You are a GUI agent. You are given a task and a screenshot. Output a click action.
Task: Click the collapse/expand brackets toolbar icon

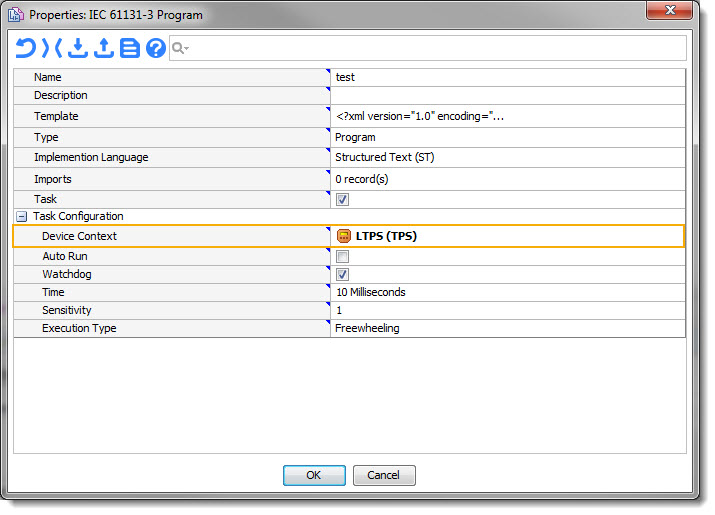point(51,48)
